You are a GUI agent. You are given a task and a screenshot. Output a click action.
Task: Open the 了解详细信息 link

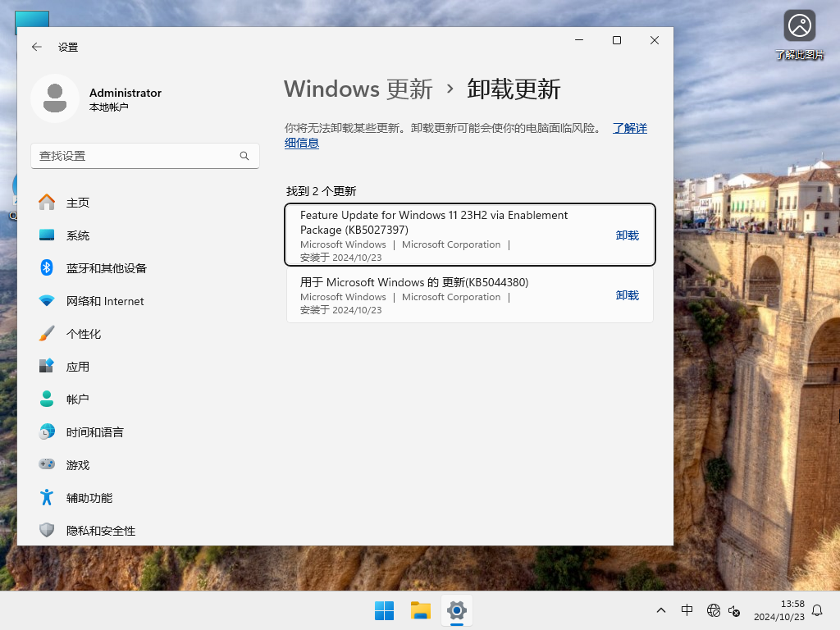[x=629, y=128]
